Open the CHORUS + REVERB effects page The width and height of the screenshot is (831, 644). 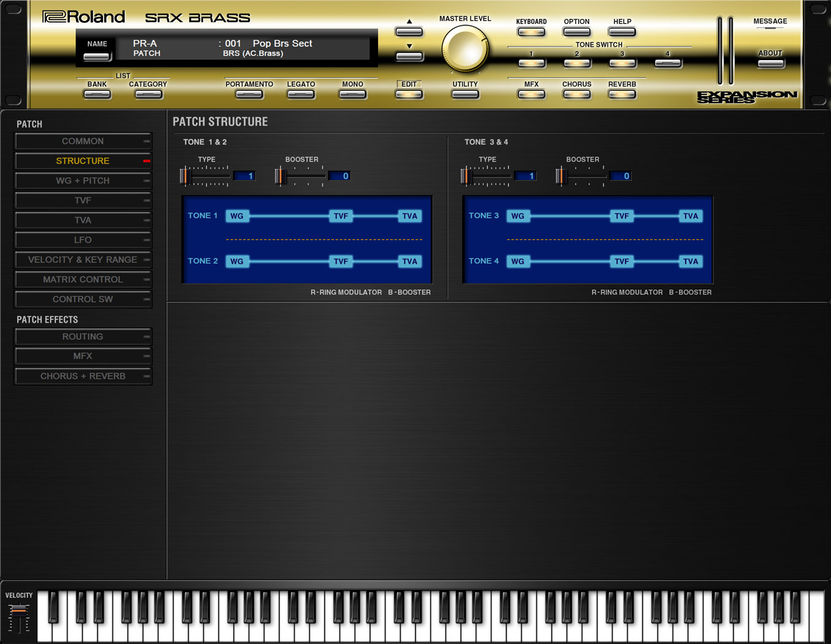[x=83, y=376]
